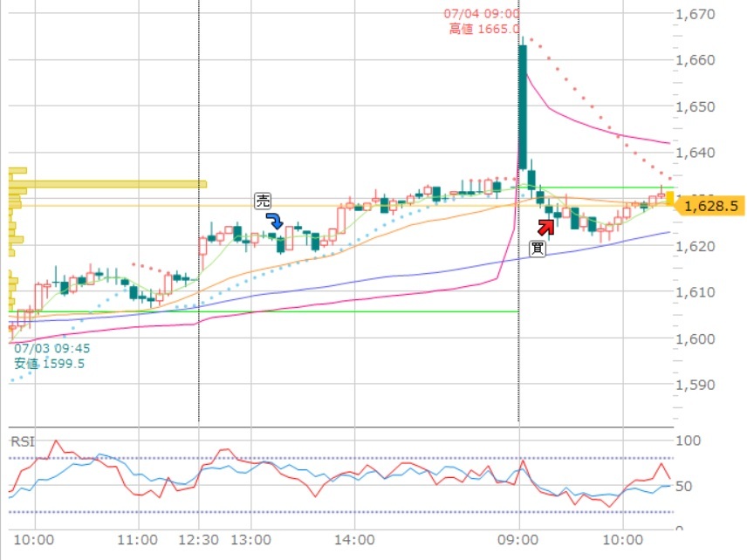Click the blue sell arrow marker
747x560 pixels.
pos(274,221)
